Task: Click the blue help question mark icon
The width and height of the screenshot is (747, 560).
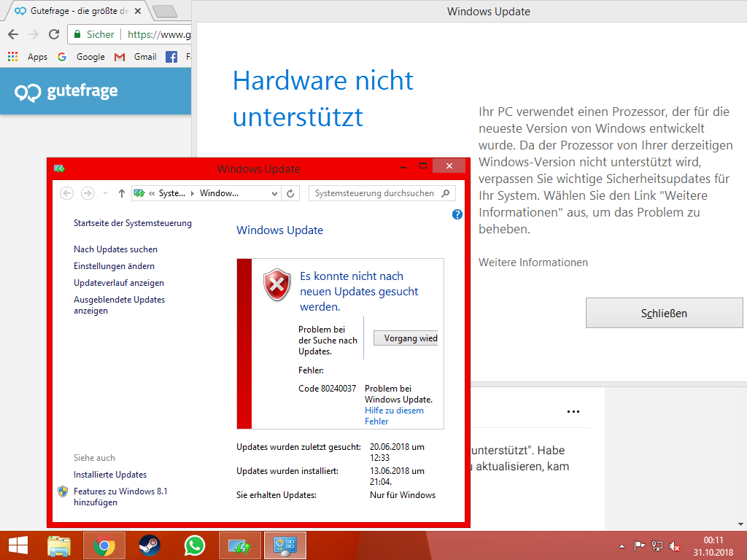Action: 457,214
